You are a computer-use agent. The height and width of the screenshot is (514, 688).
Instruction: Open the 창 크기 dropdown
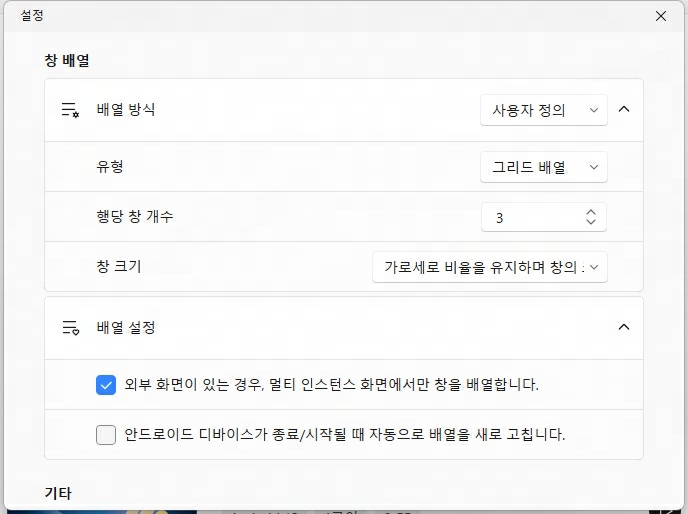tap(490, 267)
